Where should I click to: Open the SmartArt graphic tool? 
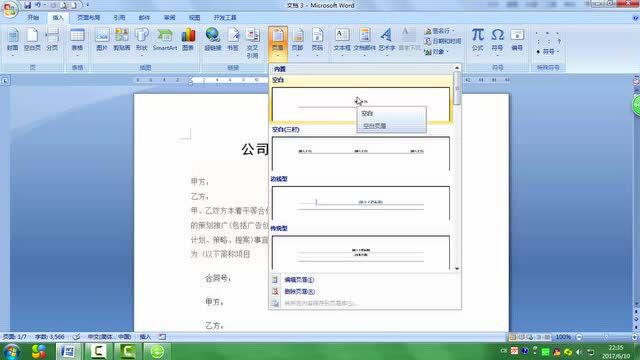[x=165, y=40]
